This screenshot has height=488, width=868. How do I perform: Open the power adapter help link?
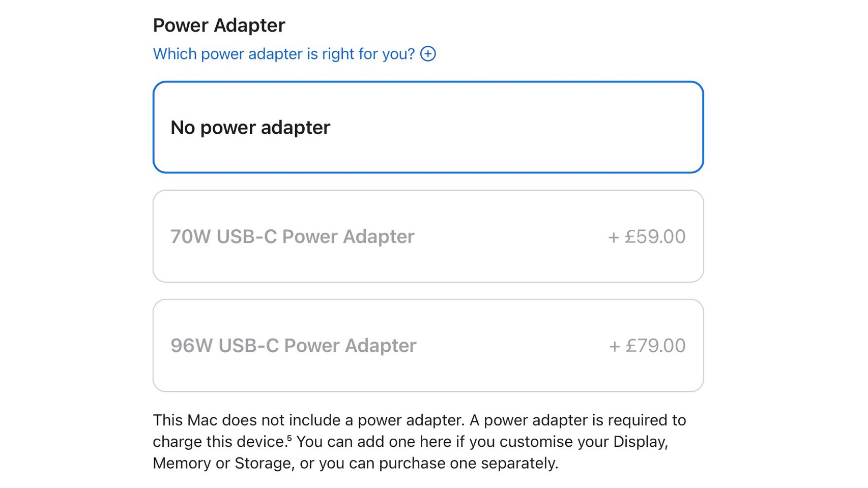click(284, 53)
